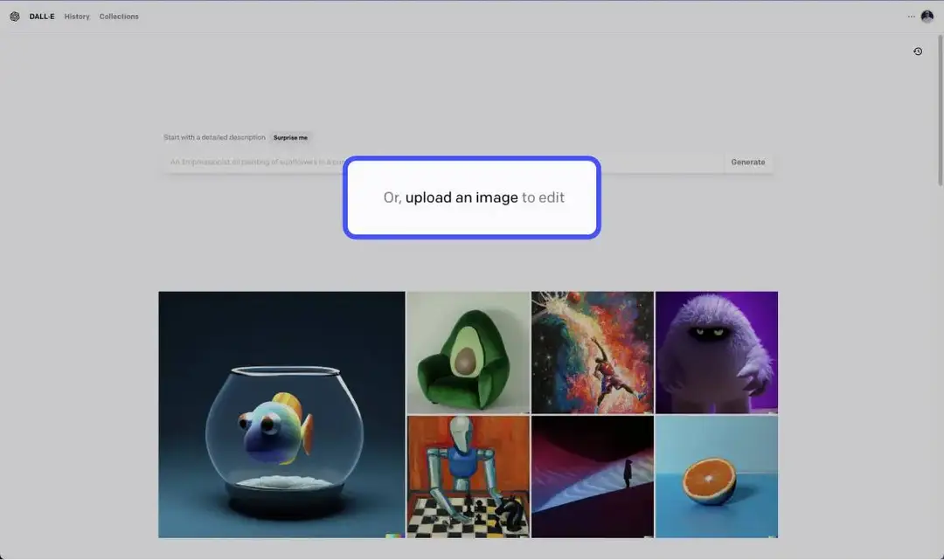Open the basketball player nebula painting
Viewport: 944px width, 560px height.
[593, 352]
